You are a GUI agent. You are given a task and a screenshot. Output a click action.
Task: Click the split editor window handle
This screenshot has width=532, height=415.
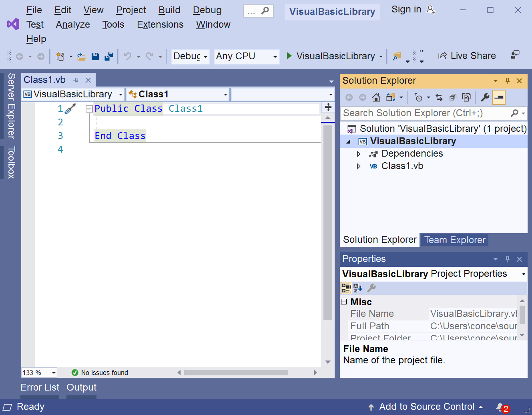(x=328, y=107)
